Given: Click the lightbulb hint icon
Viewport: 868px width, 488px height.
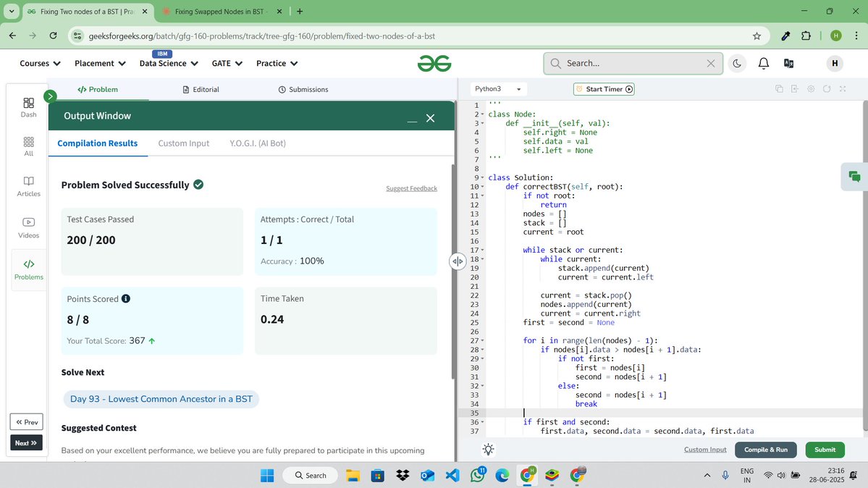Looking at the screenshot, I should coord(488,449).
